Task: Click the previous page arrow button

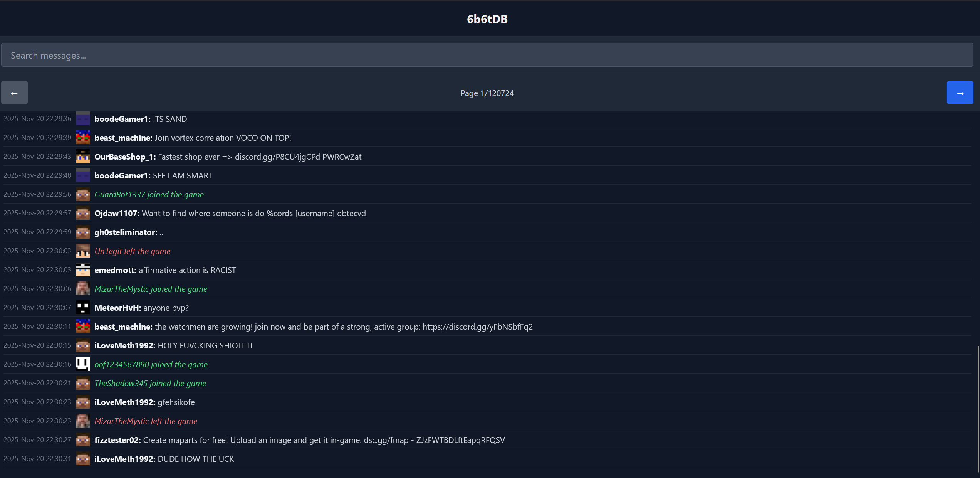Action: [x=14, y=93]
